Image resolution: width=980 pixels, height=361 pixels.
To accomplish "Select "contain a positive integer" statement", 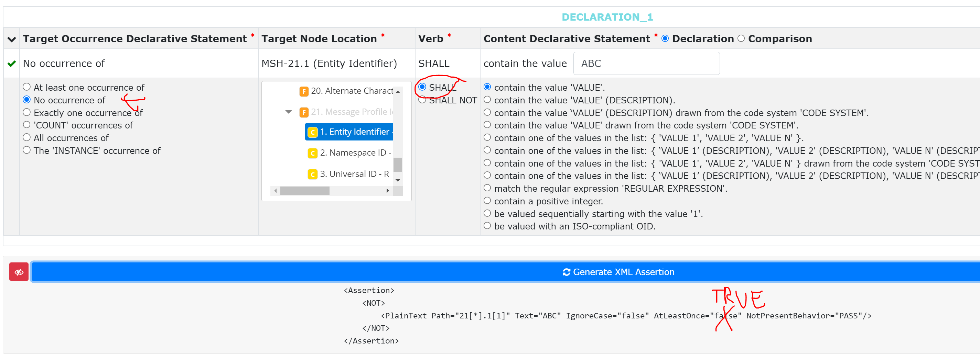I will click(487, 200).
